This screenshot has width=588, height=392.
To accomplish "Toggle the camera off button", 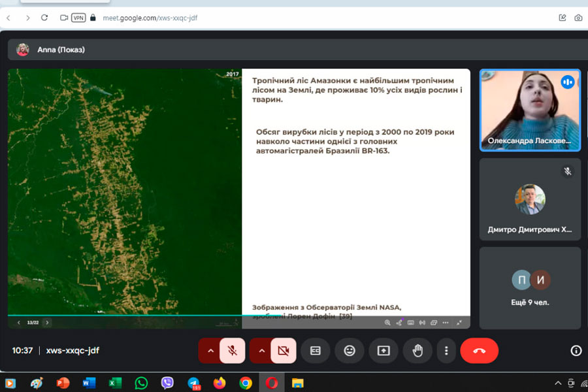I will pyautogui.click(x=284, y=351).
